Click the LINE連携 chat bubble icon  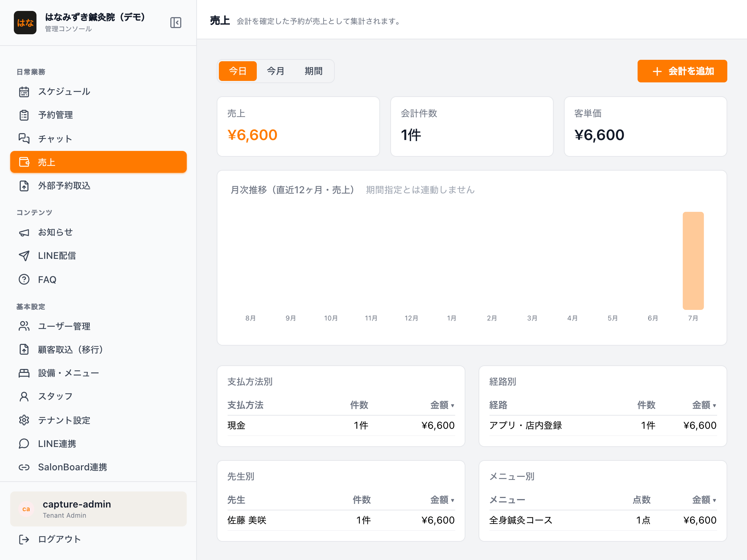pyautogui.click(x=24, y=443)
